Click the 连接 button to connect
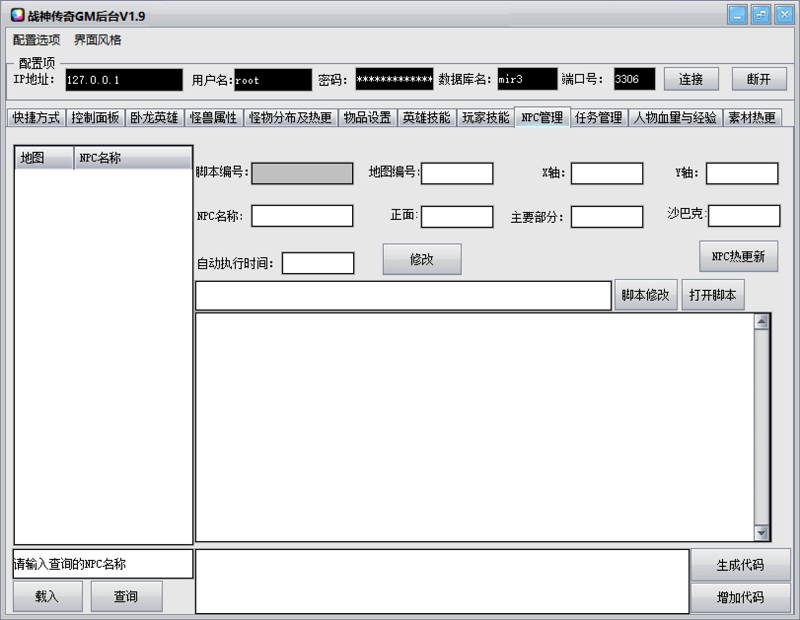 [x=692, y=79]
